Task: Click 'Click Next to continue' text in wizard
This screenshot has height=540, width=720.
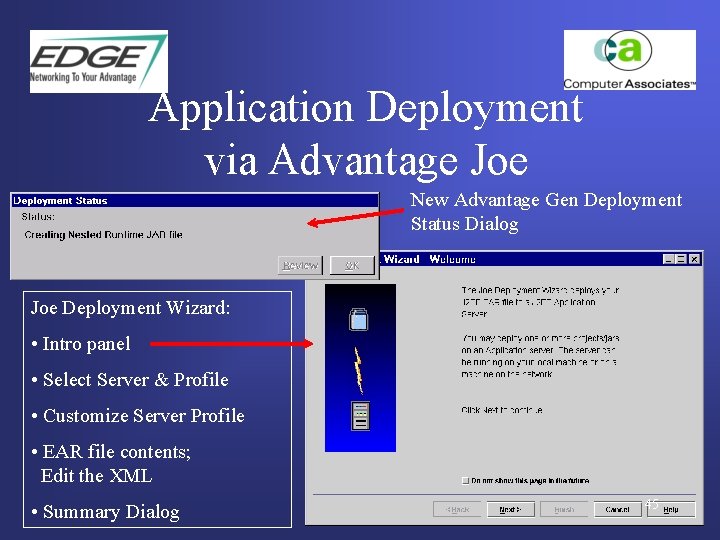Action: pos(501,410)
